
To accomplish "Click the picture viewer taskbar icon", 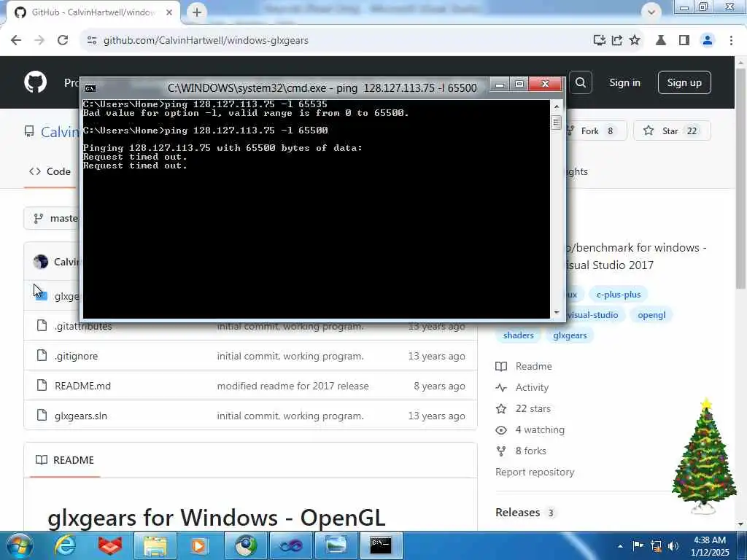I will coord(336,545).
